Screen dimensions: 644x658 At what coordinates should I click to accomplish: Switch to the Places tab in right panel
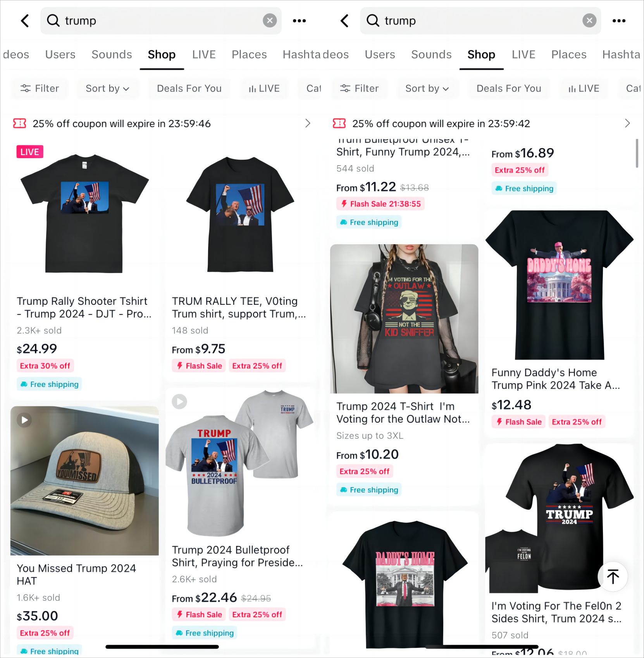[569, 55]
